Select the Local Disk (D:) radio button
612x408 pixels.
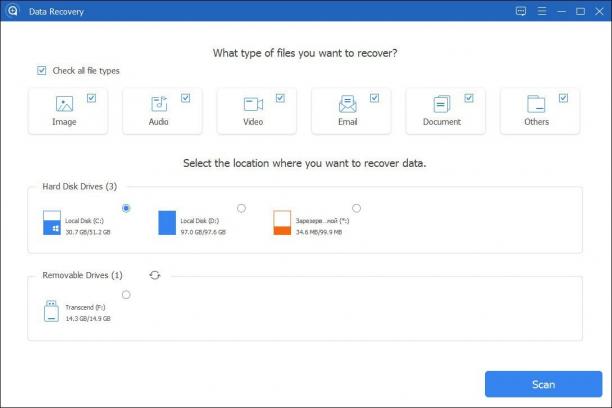(x=242, y=208)
